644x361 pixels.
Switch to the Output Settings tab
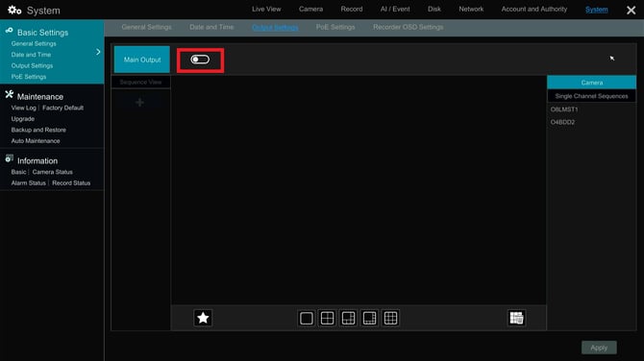(x=275, y=28)
